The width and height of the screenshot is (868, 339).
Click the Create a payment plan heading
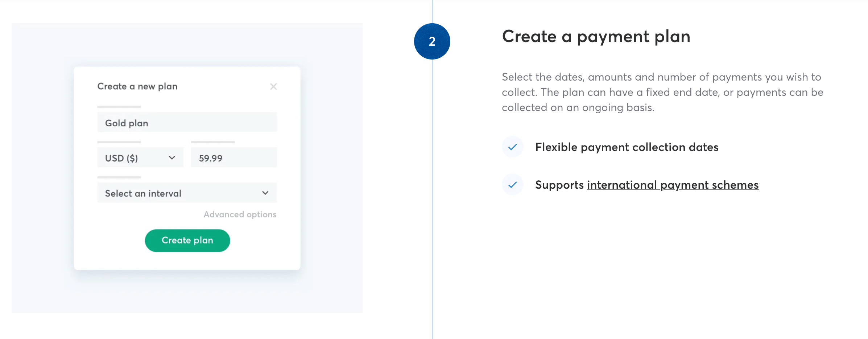[596, 37]
